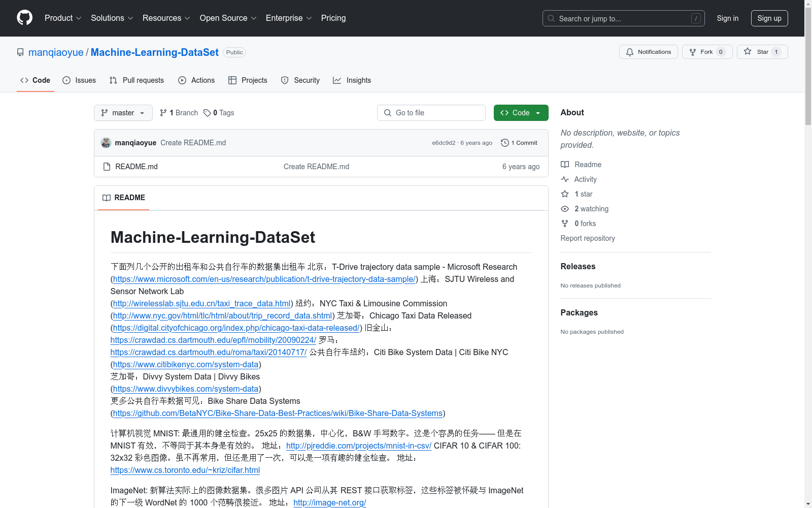The image size is (812, 508).
Task: View the 1 Branch list
Action: [x=179, y=113]
